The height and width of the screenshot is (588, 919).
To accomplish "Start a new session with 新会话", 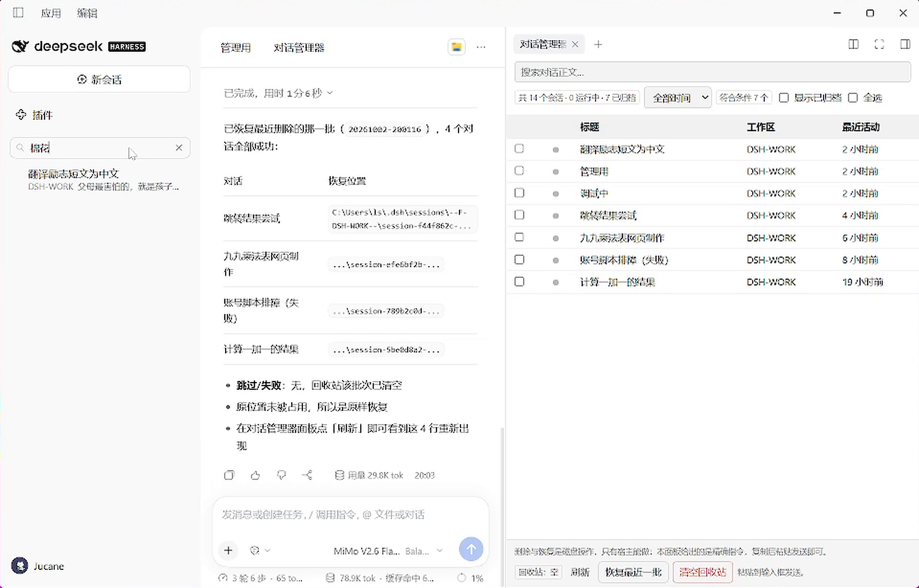I will [x=99, y=79].
